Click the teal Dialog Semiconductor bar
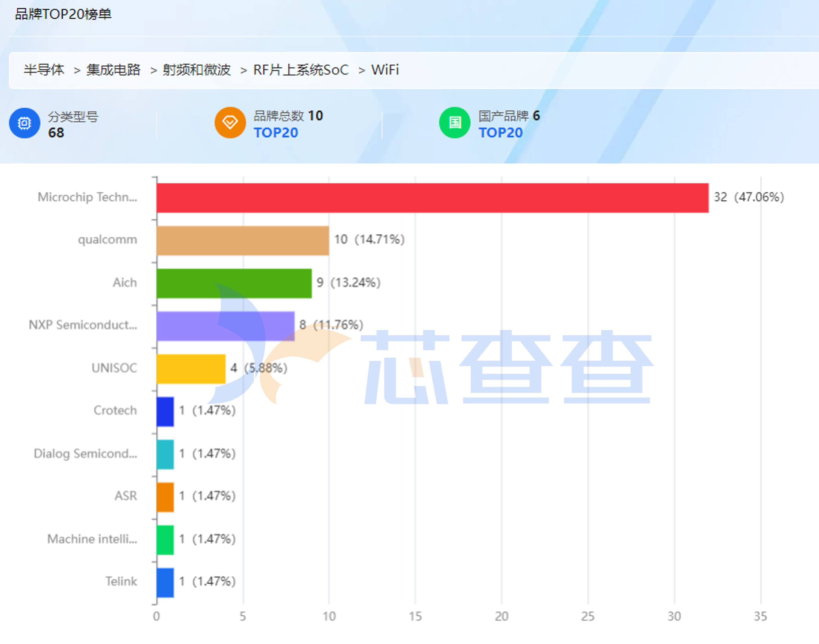 [165, 454]
